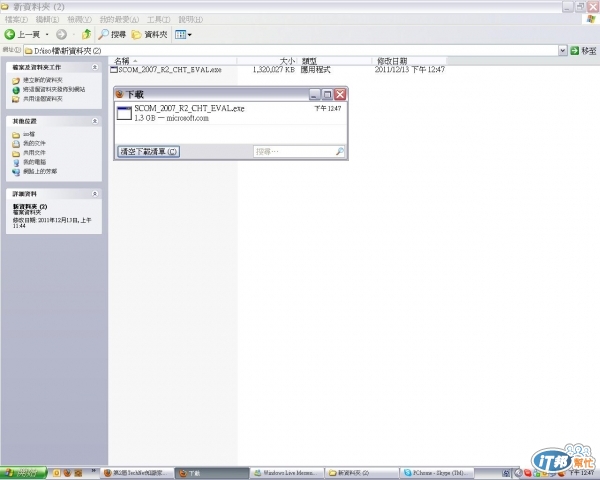600x480 pixels.
Task: Click the folder icon in the address bar
Action: click(x=28, y=51)
